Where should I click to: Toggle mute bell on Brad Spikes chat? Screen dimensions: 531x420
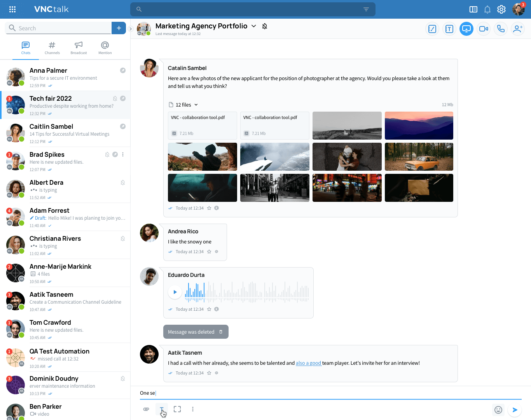pyautogui.click(x=107, y=154)
